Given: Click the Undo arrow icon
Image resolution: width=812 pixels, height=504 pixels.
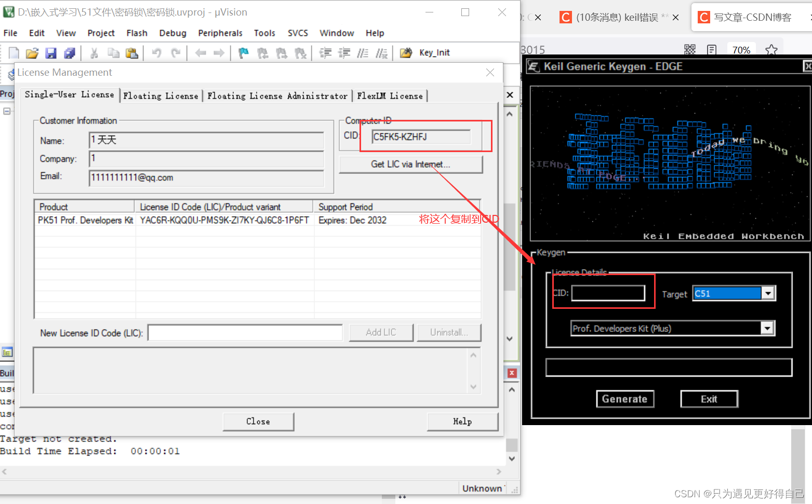Looking at the screenshot, I should 156,53.
